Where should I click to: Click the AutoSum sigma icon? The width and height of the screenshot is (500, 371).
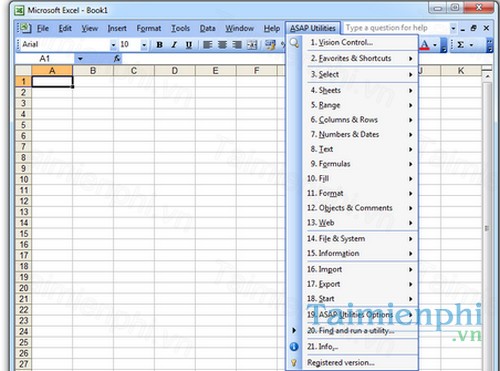pos(460,45)
